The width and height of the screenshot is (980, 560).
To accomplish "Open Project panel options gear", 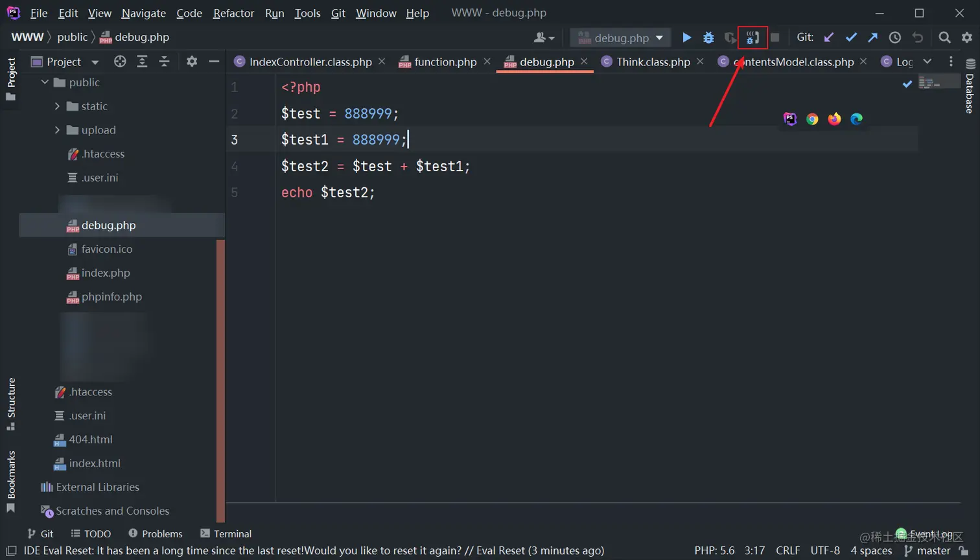I will [192, 62].
